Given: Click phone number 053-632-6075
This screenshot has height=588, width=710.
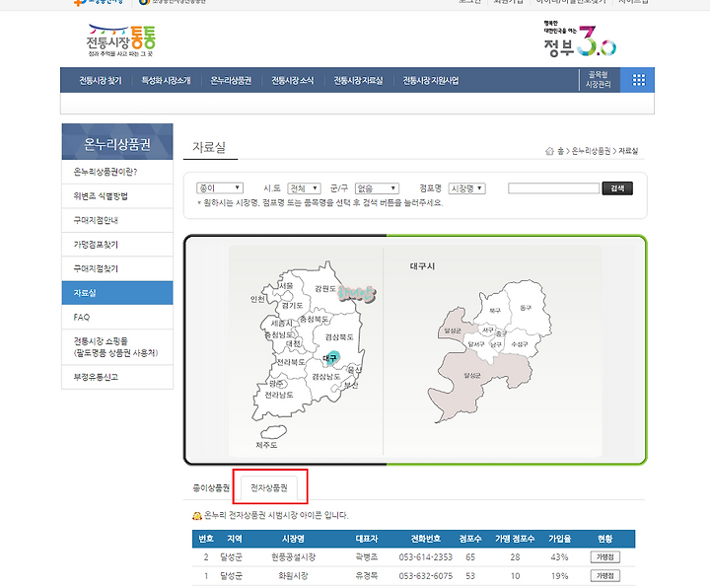Looking at the screenshot, I should click(x=425, y=576).
